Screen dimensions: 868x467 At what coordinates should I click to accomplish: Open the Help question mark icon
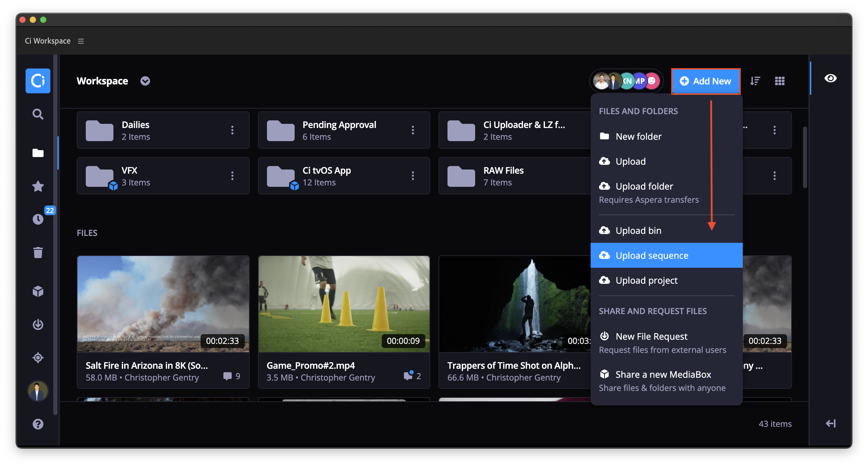tap(38, 424)
